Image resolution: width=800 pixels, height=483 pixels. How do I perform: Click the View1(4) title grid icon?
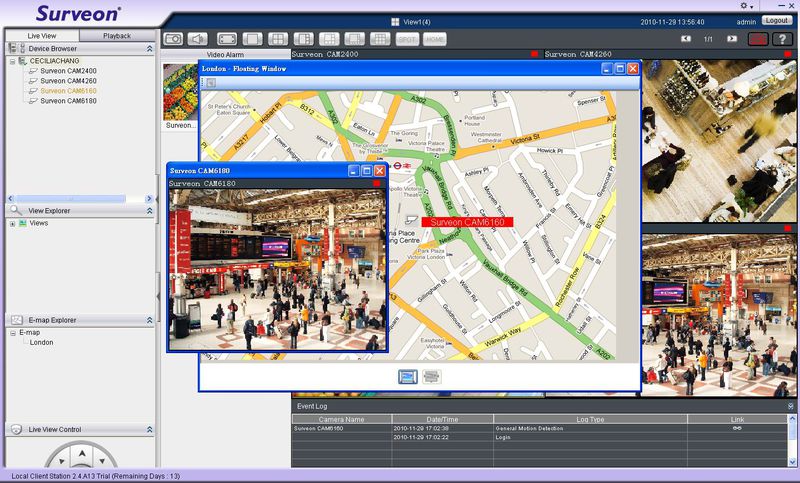pos(395,22)
